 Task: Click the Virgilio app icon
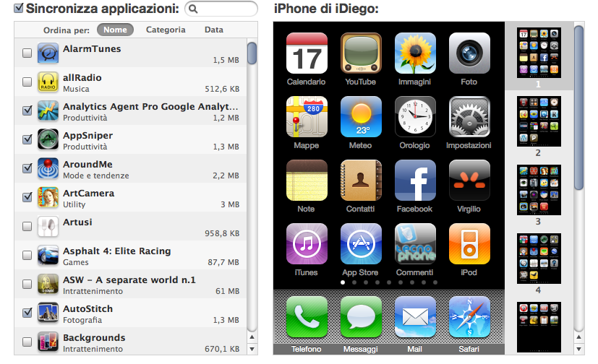pos(469,181)
